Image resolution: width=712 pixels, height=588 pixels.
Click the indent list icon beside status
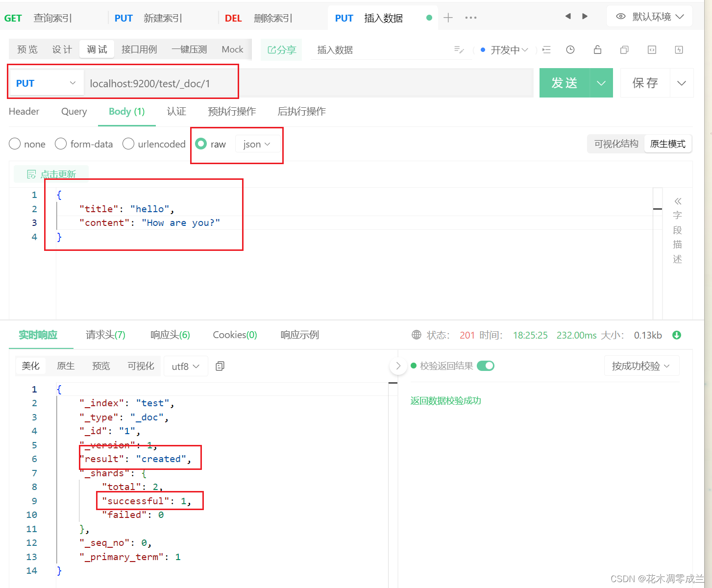(x=546, y=49)
